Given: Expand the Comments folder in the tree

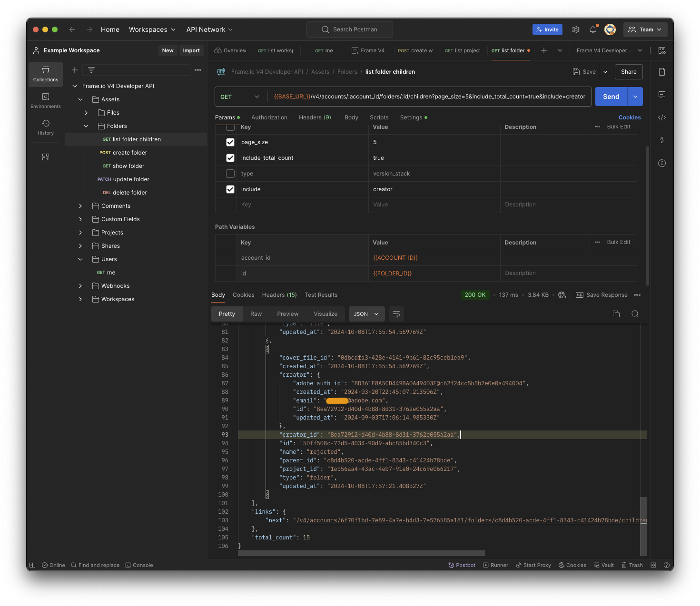Looking at the screenshot, I should (x=80, y=206).
